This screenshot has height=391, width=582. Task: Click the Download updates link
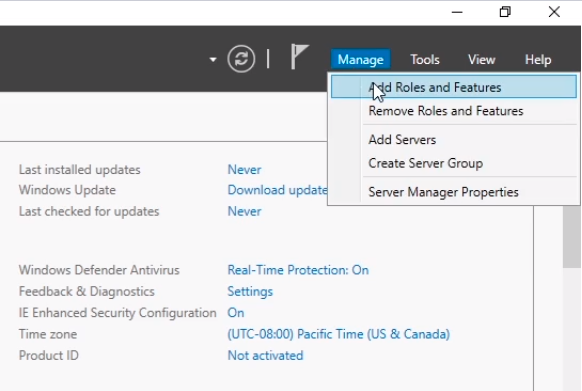(x=277, y=190)
